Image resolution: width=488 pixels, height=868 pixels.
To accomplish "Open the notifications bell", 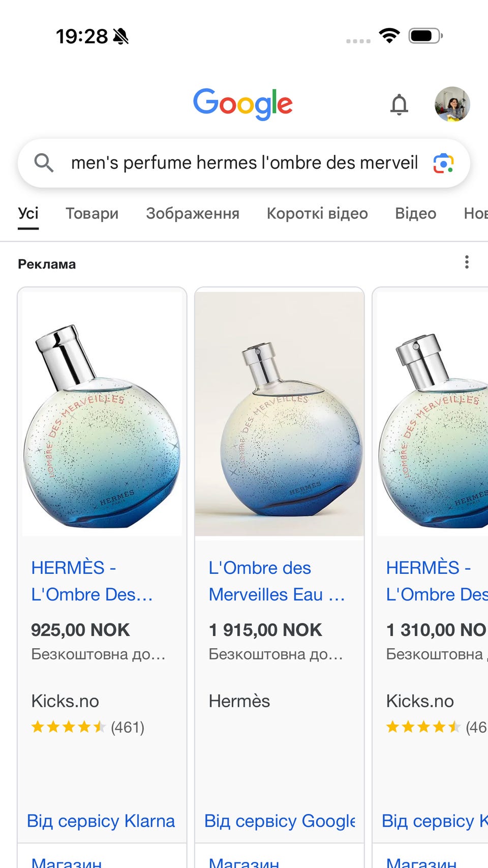I will (x=399, y=105).
